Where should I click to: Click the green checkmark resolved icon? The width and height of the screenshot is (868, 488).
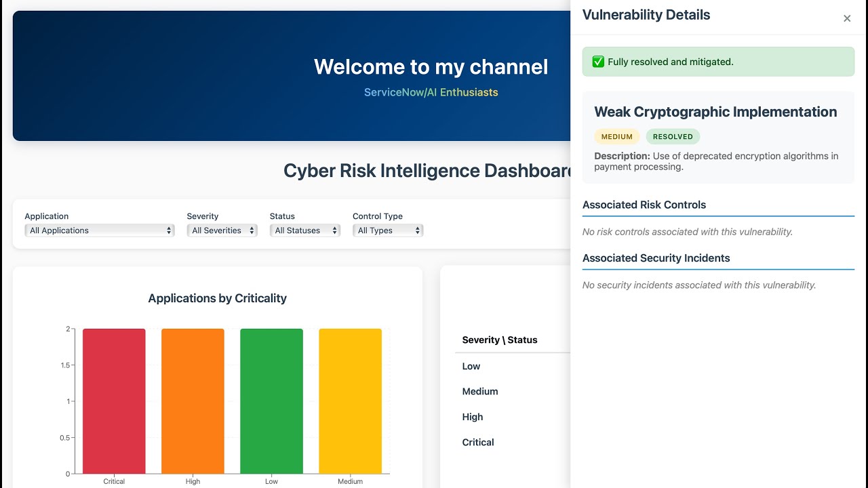pyautogui.click(x=598, y=62)
